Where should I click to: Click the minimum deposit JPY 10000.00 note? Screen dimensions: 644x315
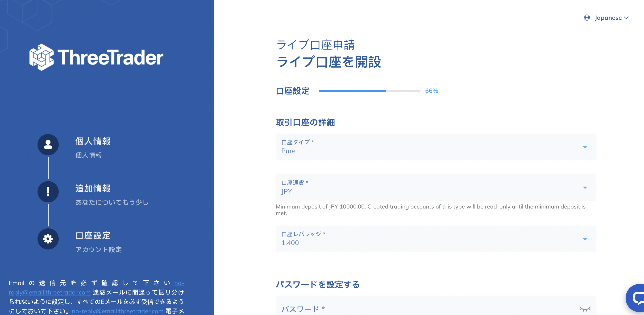point(431,210)
